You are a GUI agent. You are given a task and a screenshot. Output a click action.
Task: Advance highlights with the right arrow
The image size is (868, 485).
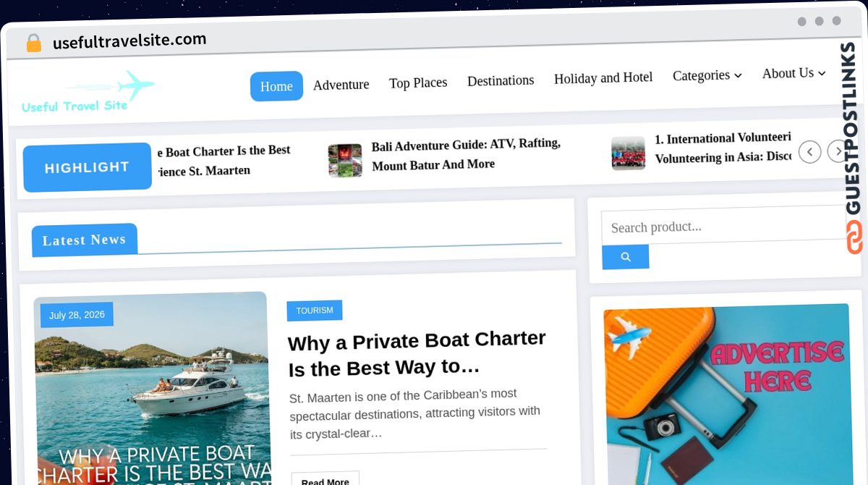click(x=837, y=151)
